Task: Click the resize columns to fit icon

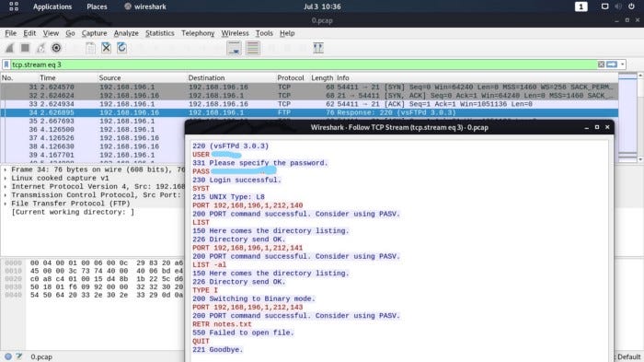Action: coord(318,48)
